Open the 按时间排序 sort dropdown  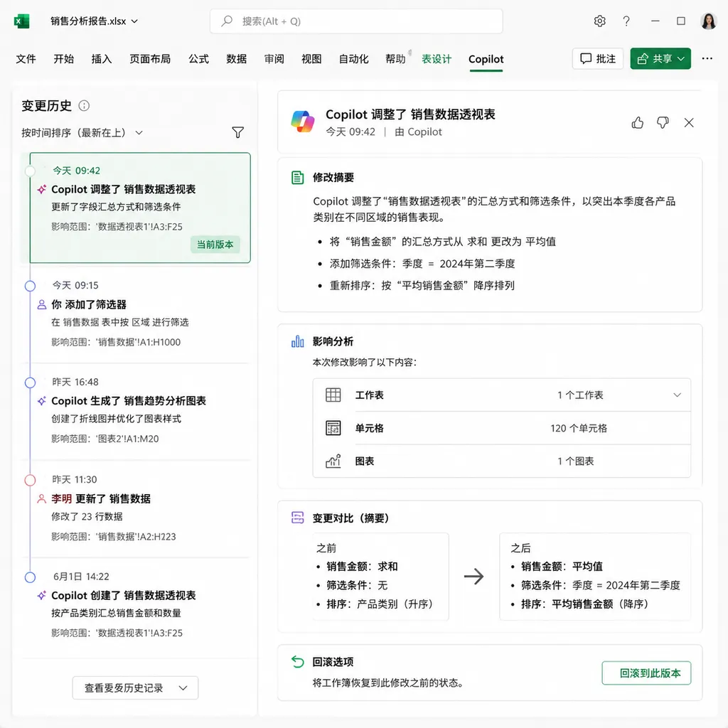click(82, 133)
